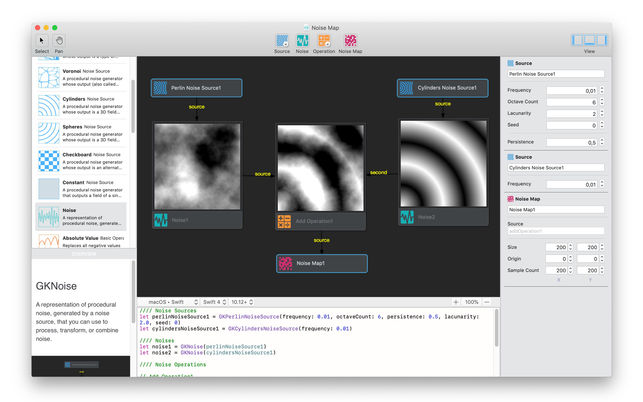Select the Noise Map1 node
Screen dimensions: 643x402
pos(322,263)
